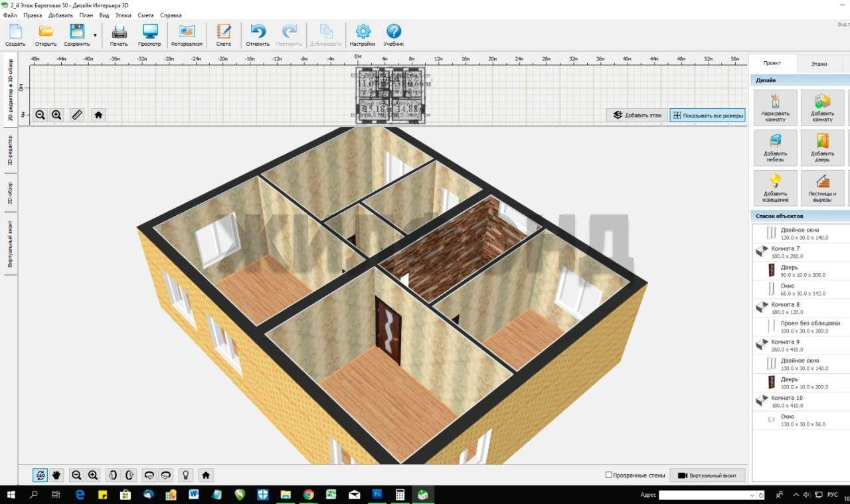Select the ruler measure tool in 2D plan

click(x=77, y=115)
